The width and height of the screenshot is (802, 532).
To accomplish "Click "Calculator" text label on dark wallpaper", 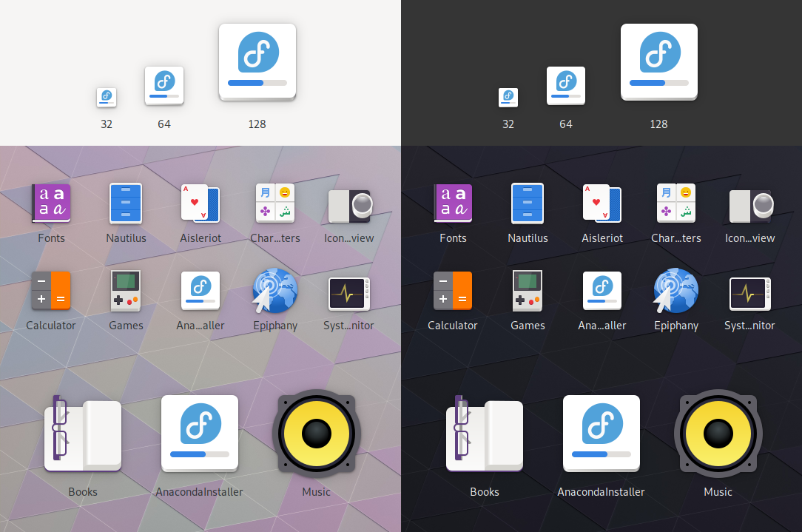I will [x=453, y=326].
